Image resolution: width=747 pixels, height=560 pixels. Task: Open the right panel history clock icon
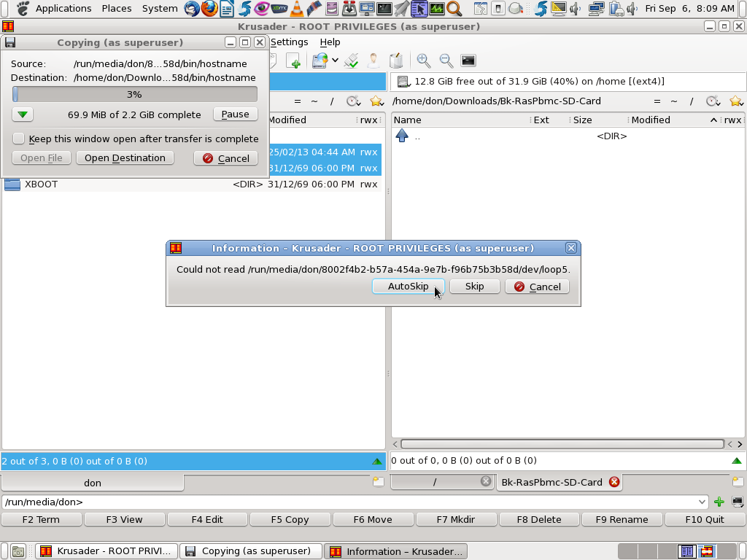713,102
